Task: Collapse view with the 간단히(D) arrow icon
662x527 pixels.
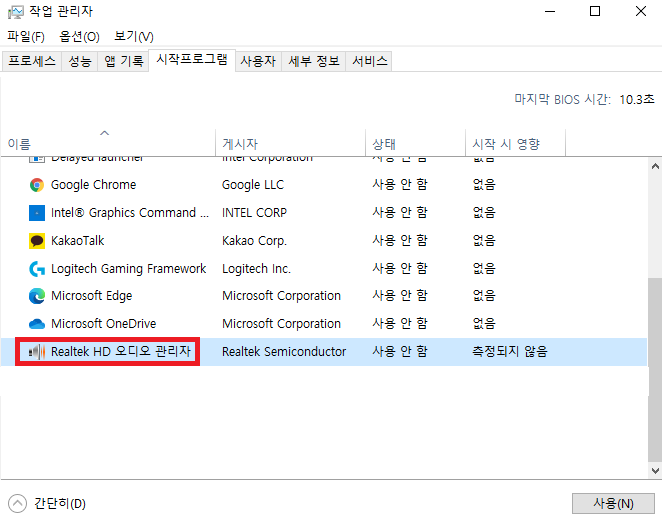Action: 17,503
